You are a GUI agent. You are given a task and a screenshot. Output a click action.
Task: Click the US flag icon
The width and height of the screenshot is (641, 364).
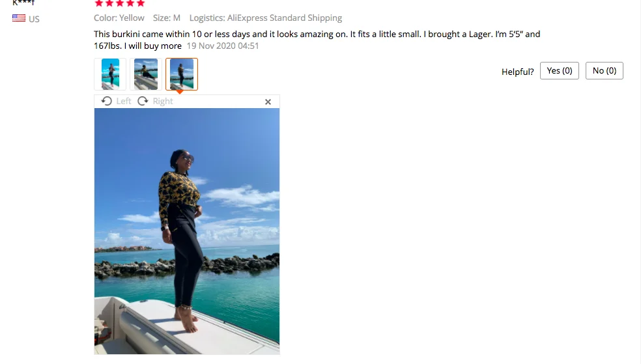[19, 18]
